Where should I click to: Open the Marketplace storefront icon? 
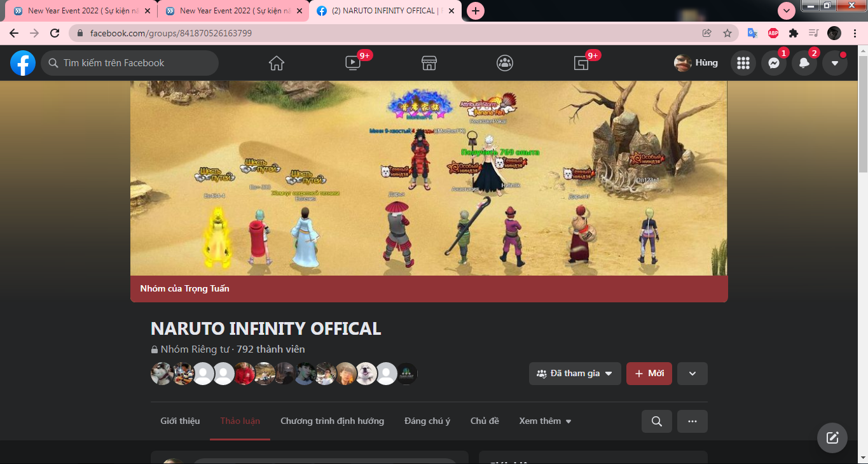click(429, 63)
